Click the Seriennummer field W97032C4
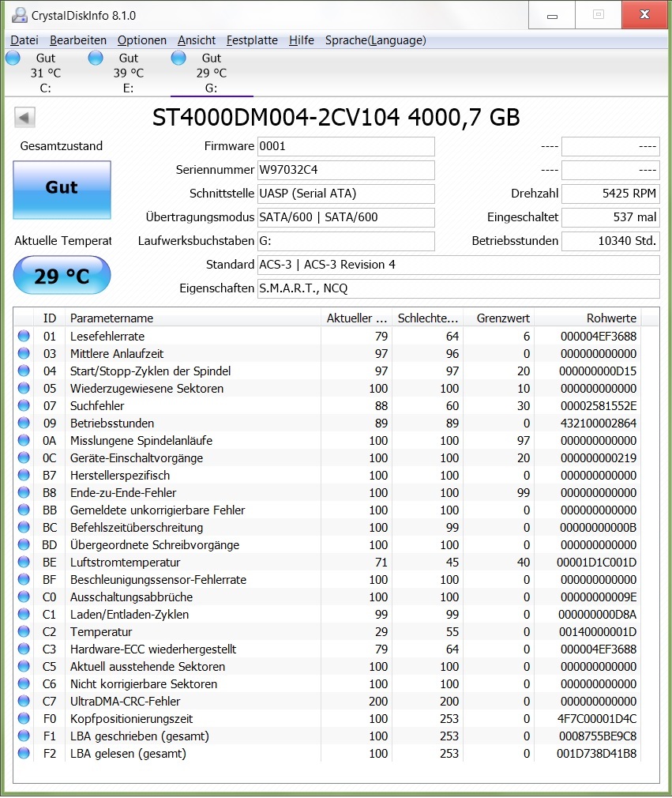The height and width of the screenshot is (798, 672). [346, 170]
